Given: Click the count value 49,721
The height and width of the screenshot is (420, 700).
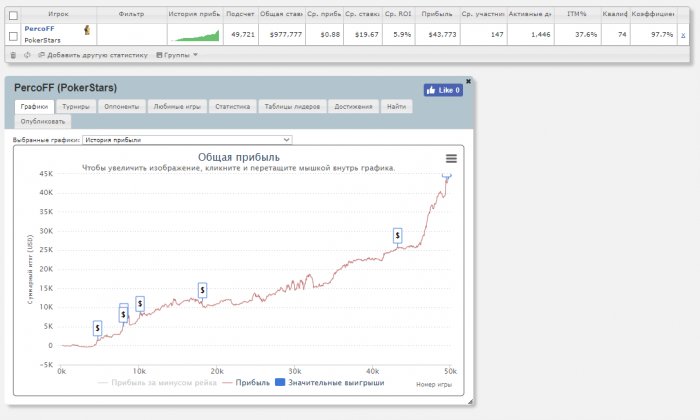Looking at the screenshot, I should tap(243, 34).
